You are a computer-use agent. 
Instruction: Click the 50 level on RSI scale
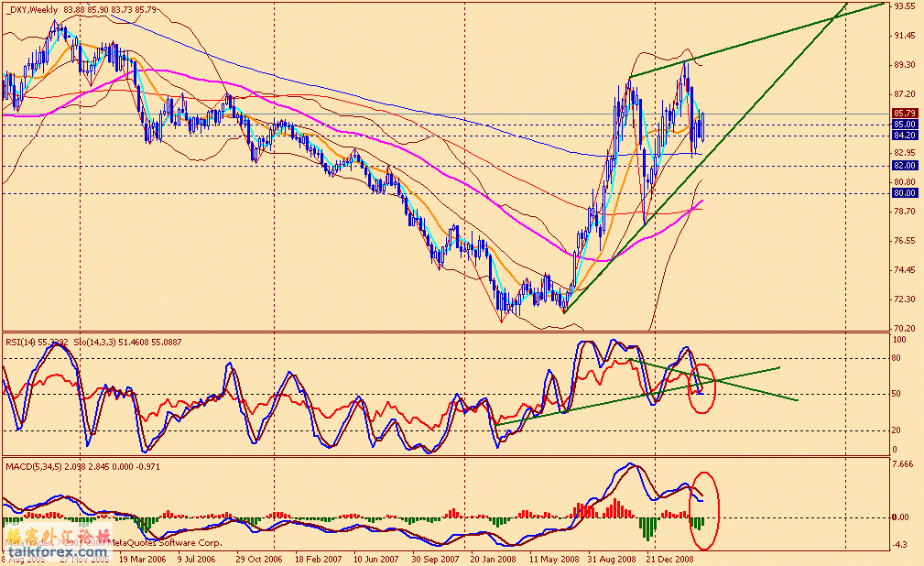point(897,394)
